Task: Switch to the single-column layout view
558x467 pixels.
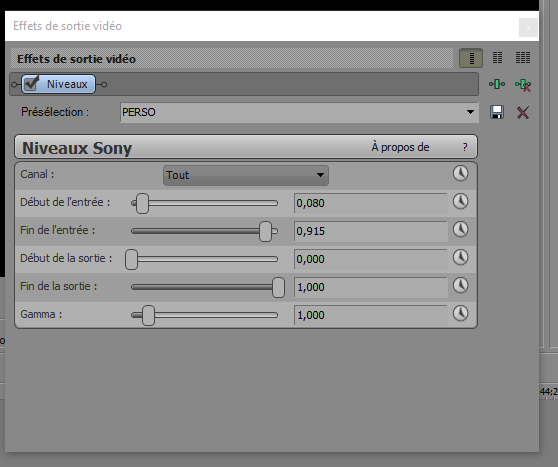Action: (471, 58)
